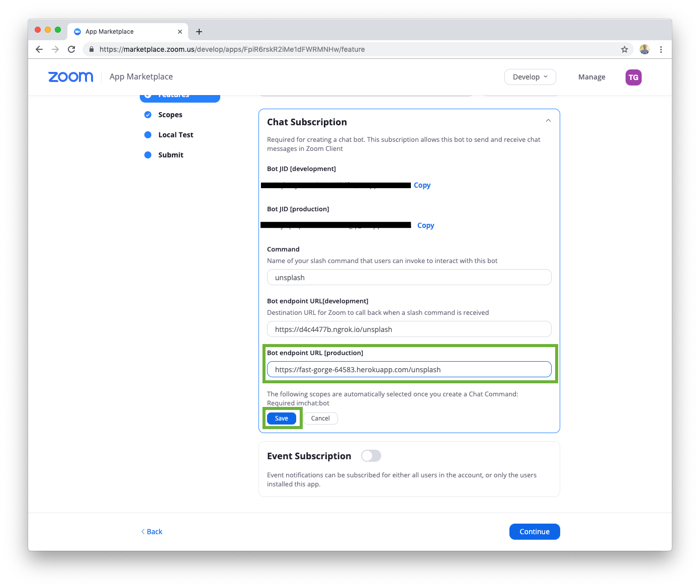Click the App Marketplace header text
The width and height of the screenshot is (700, 588).
point(141,76)
